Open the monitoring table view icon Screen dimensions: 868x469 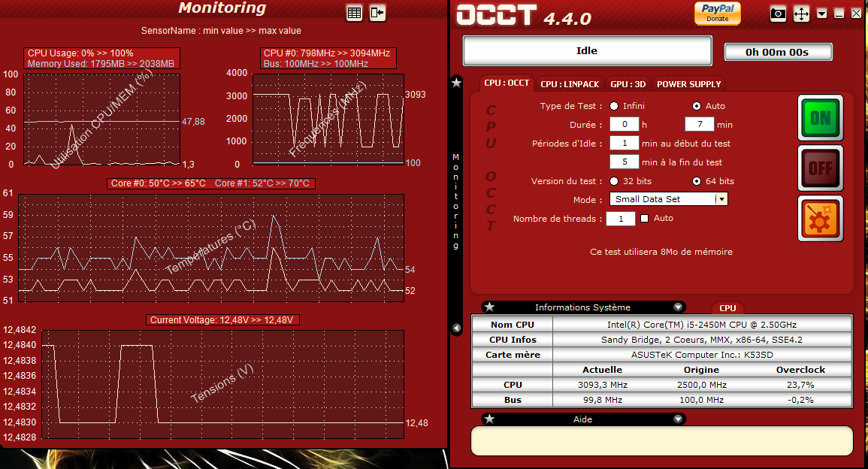[354, 13]
